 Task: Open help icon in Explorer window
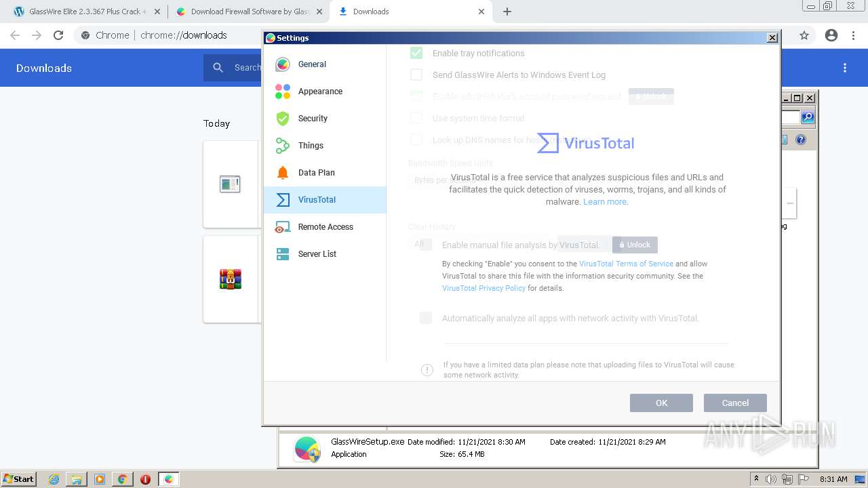click(801, 140)
